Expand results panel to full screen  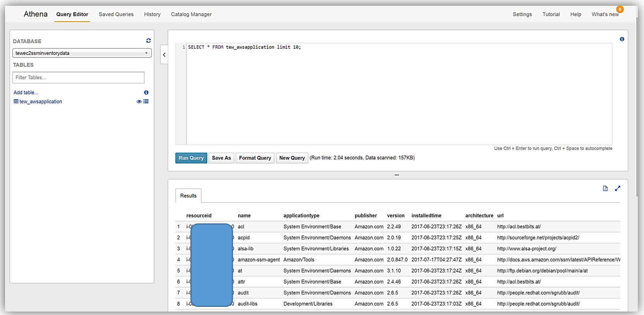click(618, 189)
